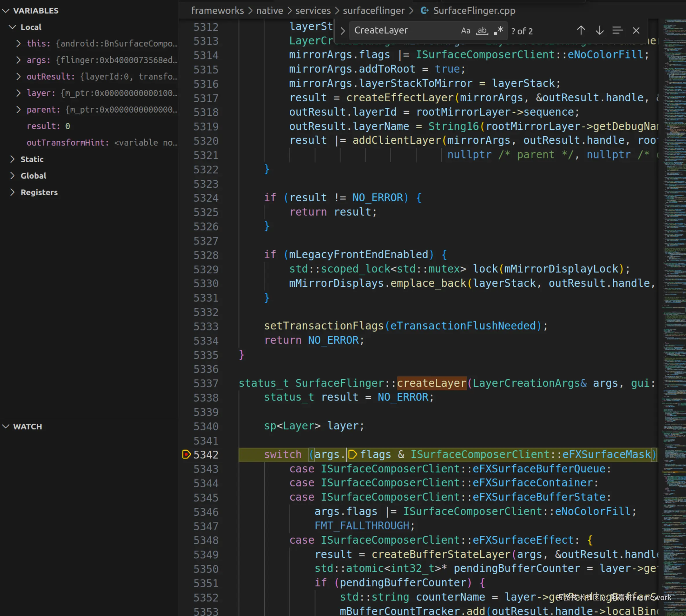Expand the Static scope
The height and width of the screenshot is (616, 686).
(12, 159)
